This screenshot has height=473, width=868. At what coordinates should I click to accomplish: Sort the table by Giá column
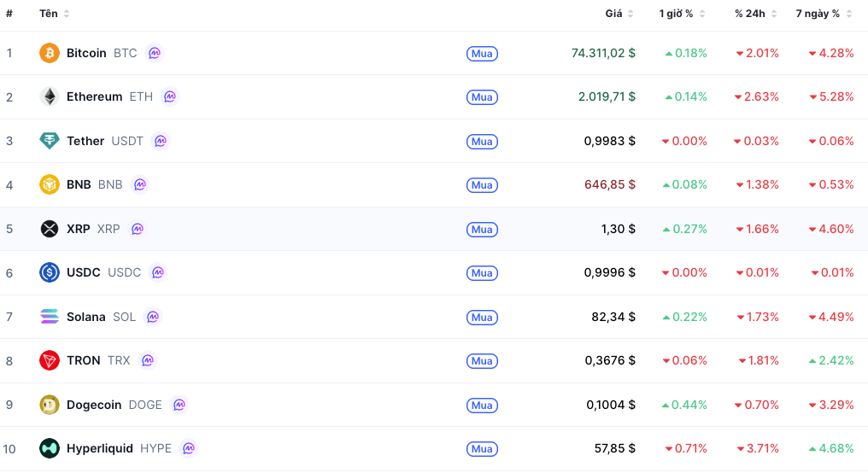[x=619, y=14]
